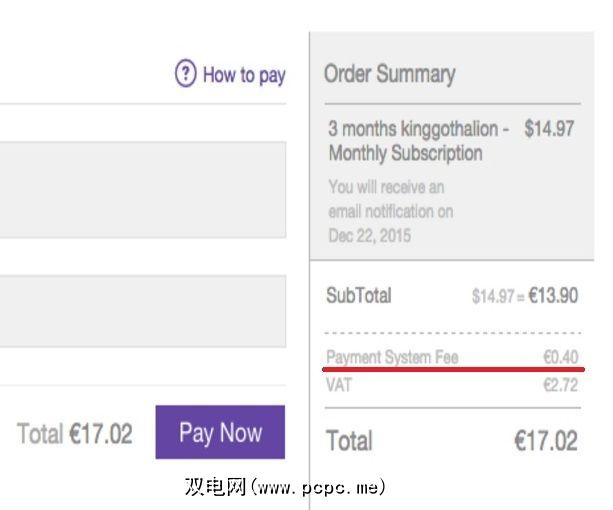The image size is (613, 510).
Task: Click the 3 months kinggothalion subscription item
Action: click(418, 141)
